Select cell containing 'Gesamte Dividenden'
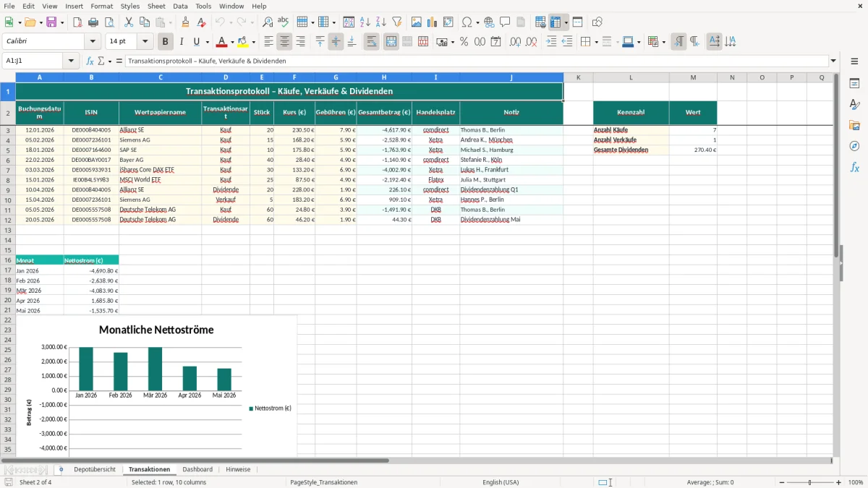This screenshot has height=488, width=868. [631, 150]
